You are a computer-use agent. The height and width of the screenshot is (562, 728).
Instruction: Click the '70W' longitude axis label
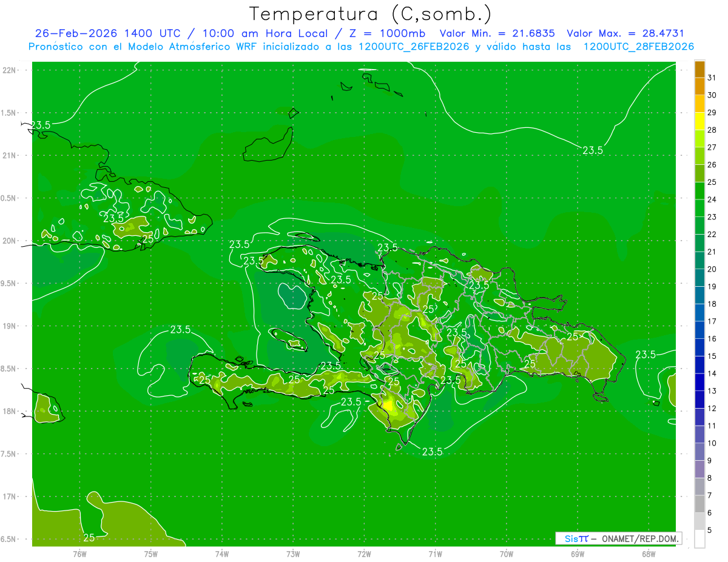(x=507, y=554)
